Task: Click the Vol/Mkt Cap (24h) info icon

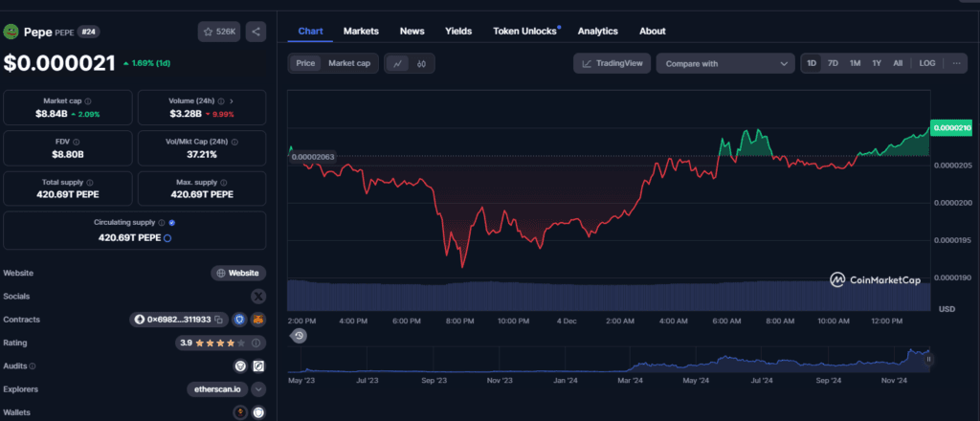Action: 234,142
